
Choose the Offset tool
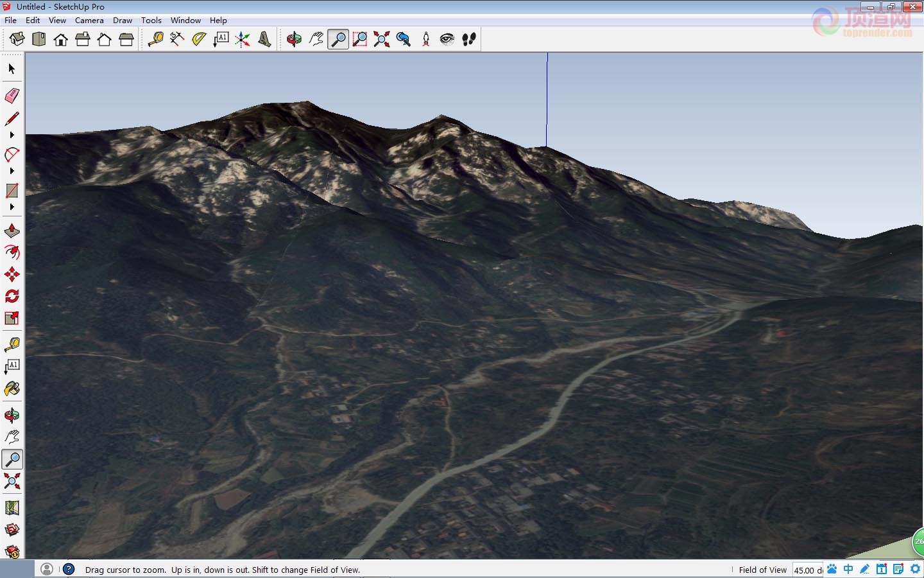click(x=12, y=252)
